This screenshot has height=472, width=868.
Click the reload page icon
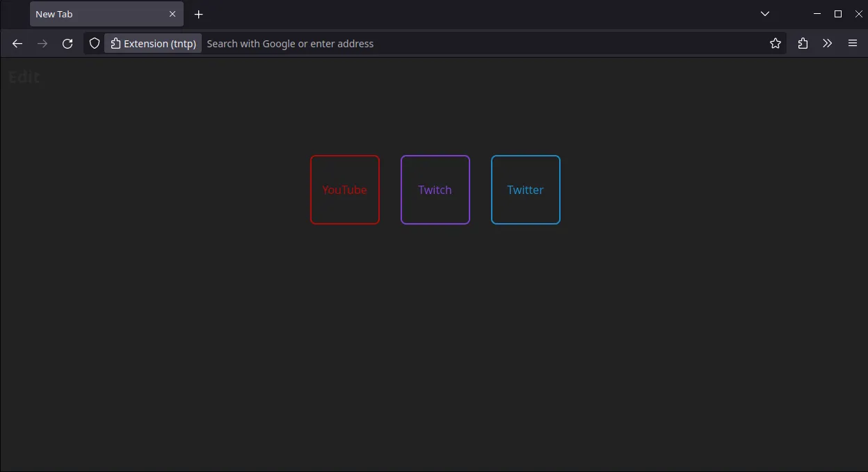click(67, 43)
